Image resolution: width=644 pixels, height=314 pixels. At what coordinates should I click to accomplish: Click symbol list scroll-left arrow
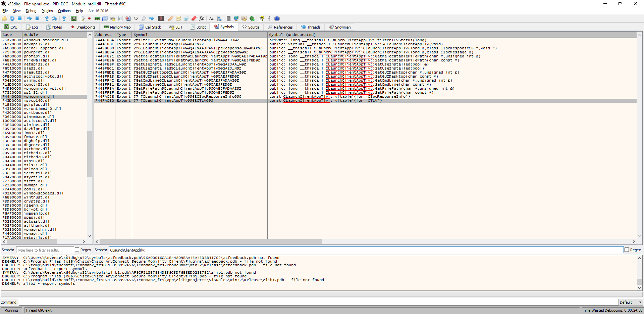(x=97, y=241)
